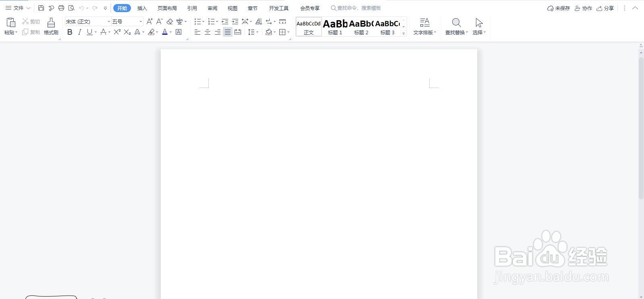Toggle Underline formatting
The width and height of the screenshot is (644, 299).
[89, 32]
